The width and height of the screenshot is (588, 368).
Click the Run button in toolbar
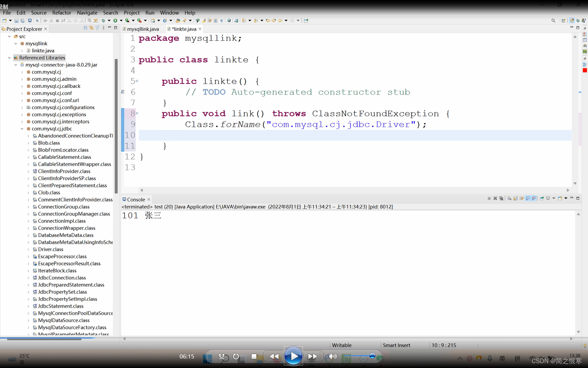click(115, 21)
